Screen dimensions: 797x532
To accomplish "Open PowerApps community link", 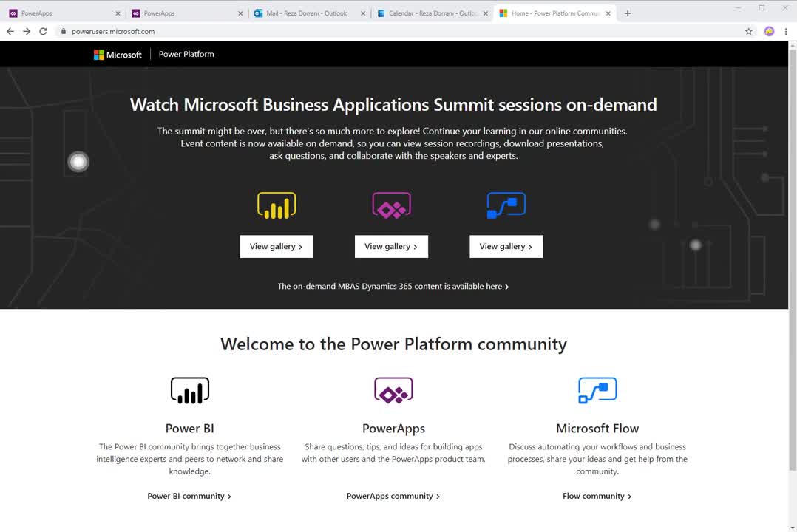I will pos(393,496).
